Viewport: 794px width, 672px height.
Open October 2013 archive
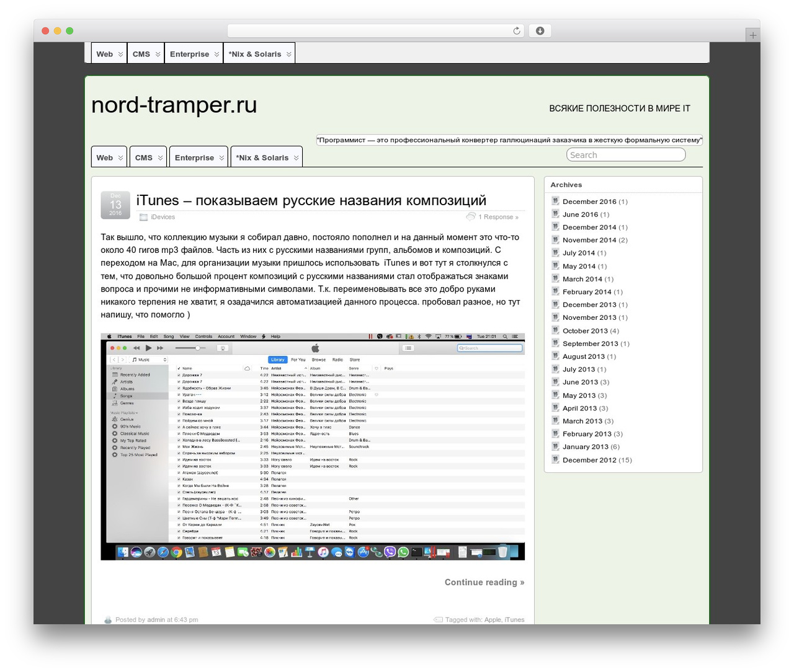[x=585, y=330]
